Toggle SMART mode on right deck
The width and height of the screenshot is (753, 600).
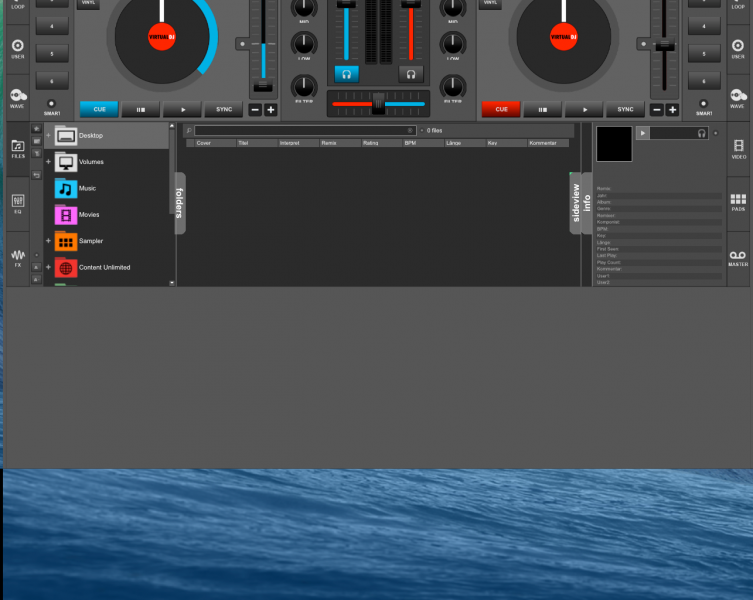(703, 103)
